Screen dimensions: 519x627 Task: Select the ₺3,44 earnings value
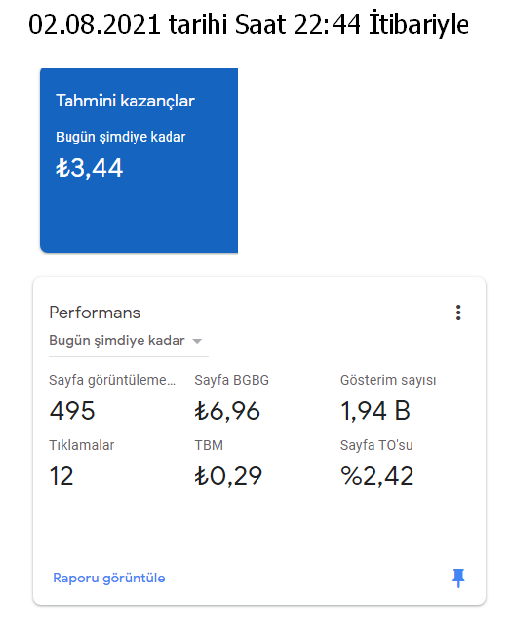click(x=89, y=168)
